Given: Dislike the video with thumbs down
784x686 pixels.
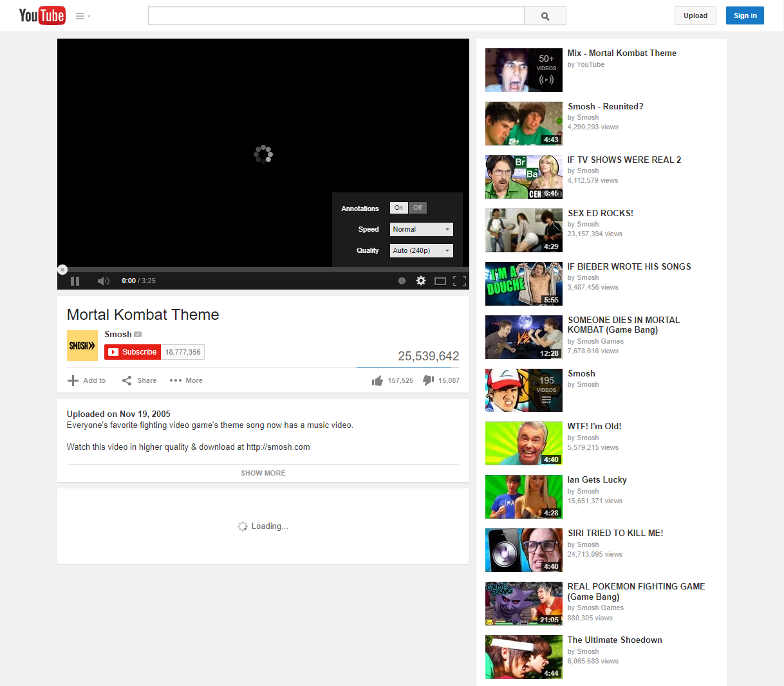Looking at the screenshot, I should [428, 381].
